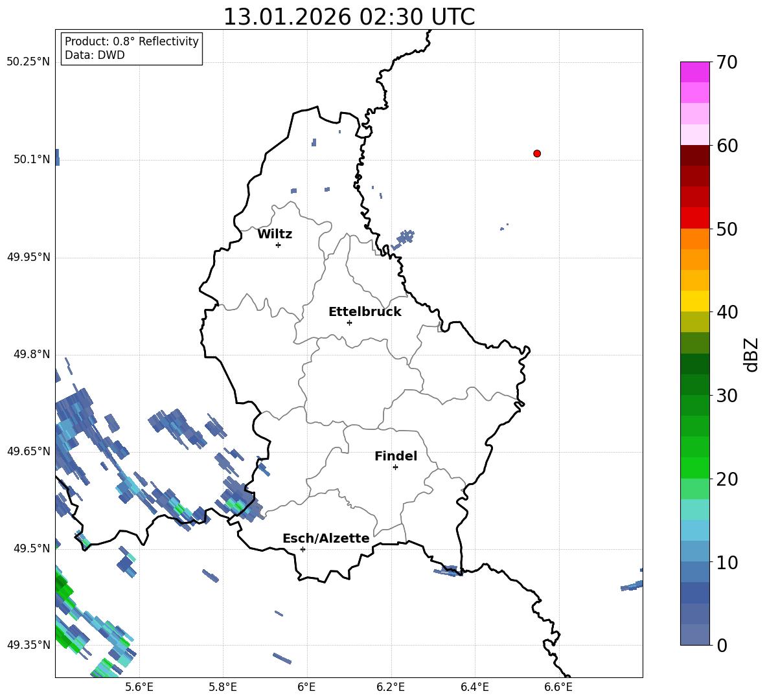Click the Esch/Alzette location cross marker

(x=303, y=549)
